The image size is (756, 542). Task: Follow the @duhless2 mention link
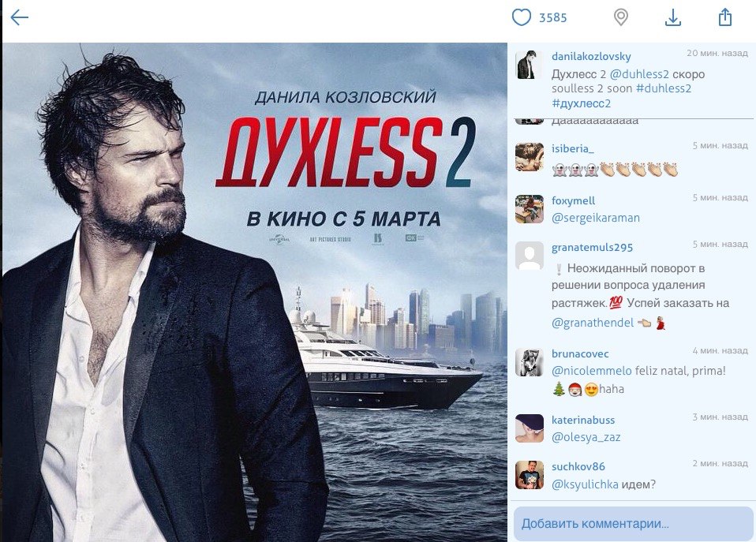pos(639,74)
